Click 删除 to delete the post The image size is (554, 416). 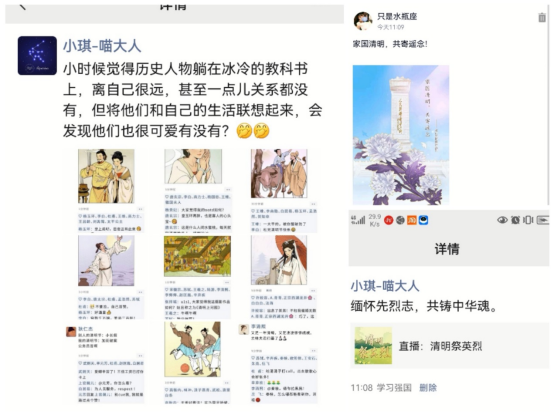pos(428,388)
